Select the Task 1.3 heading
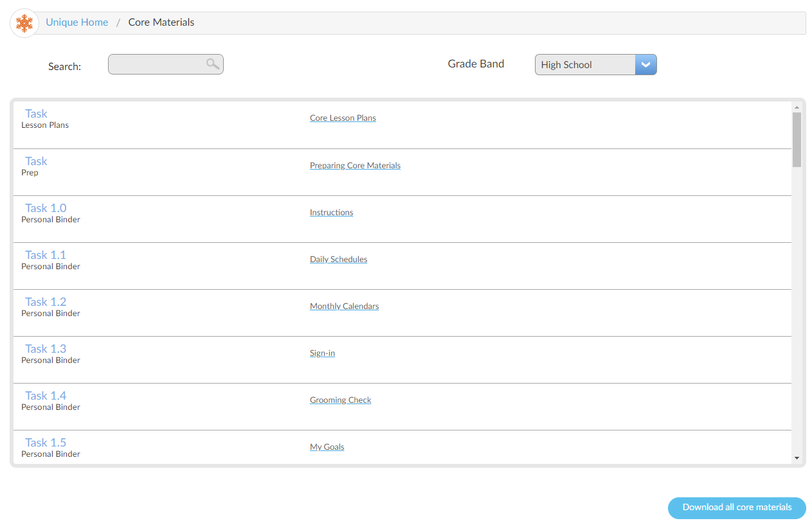 pyautogui.click(x=46, y=349)
